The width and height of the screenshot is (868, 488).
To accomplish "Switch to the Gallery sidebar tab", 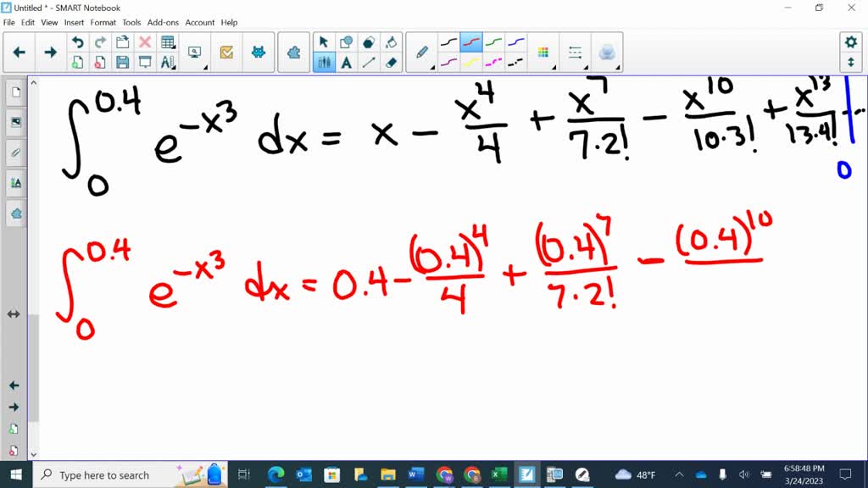I will coord(14,122).
